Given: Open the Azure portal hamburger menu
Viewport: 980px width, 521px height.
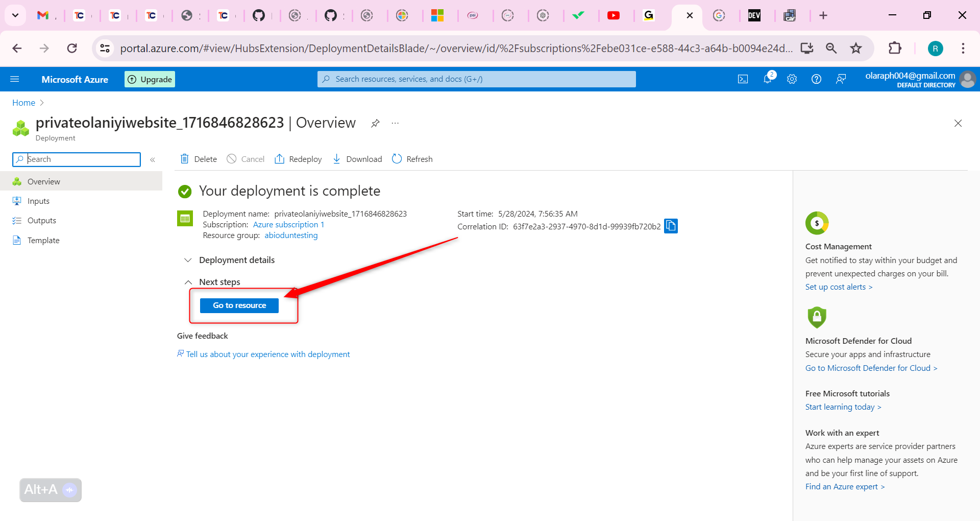Looking at the screenshot, I should [14, 79].
